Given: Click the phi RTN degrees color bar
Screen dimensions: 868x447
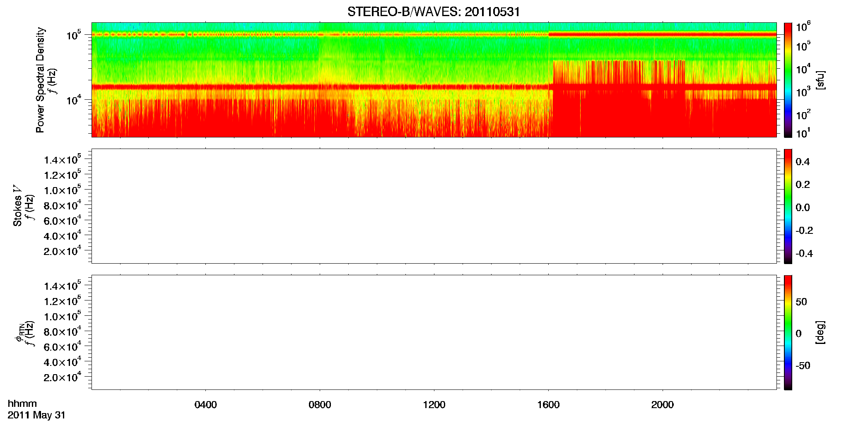Looking at the screenshot, I should coord(788,332).
